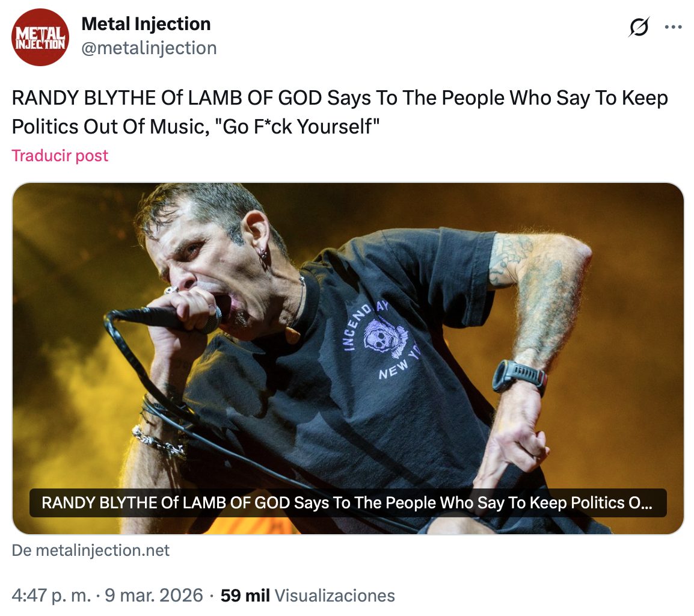The width and height of the screenshot is (694, 616).
Task: Open the Metal Injection profile avatar
Action: (41, 37)
